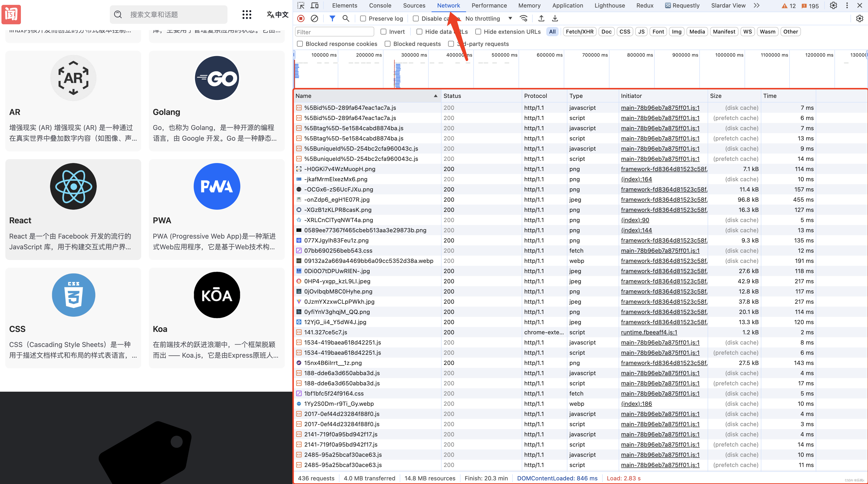Image resolution: width=868 pixels, height=484 pixels.
Task: Filter requests by JS type
Action: (641, 32)
